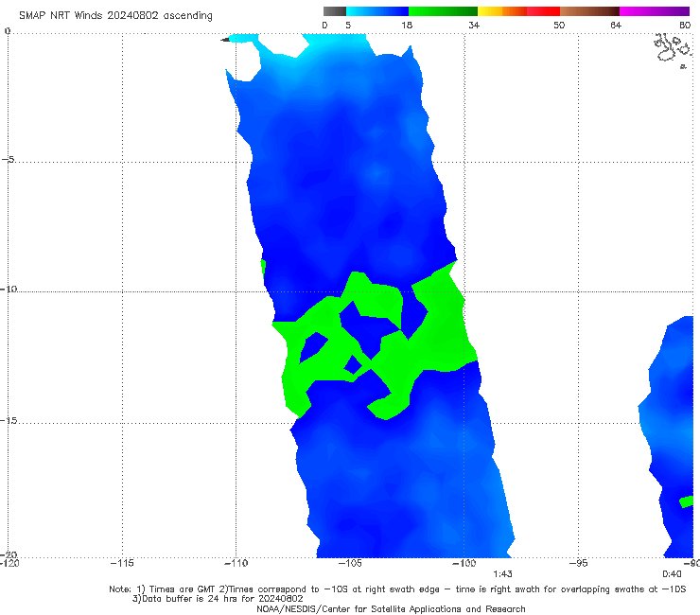
Task: Click the small green patch in the right swath
Action: [x=687, y=501]
